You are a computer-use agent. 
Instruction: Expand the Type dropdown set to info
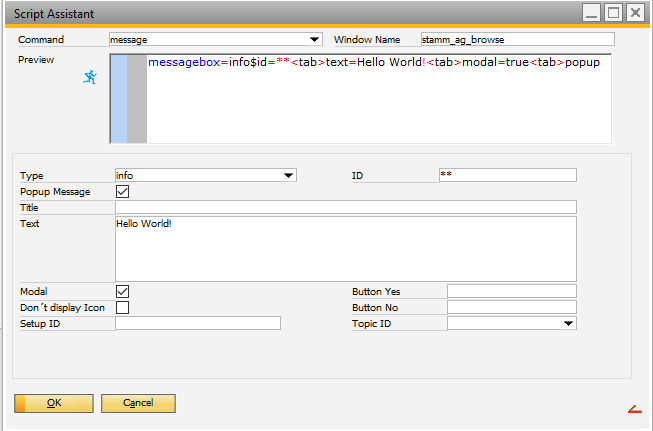pos(289,175)
